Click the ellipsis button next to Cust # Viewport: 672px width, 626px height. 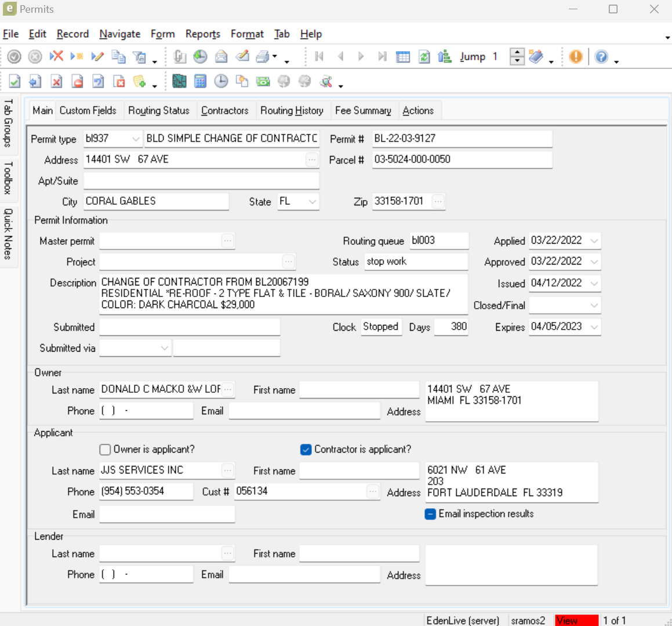point(373,491)
